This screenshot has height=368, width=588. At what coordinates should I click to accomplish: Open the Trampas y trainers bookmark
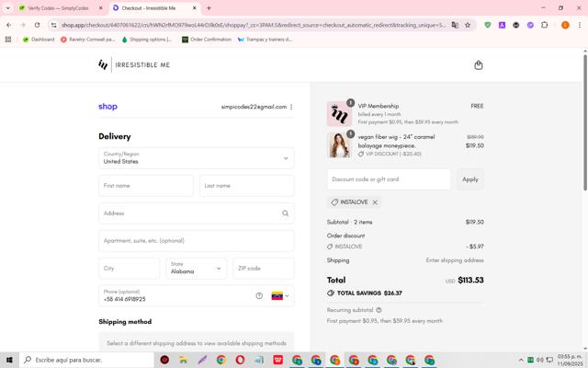[265, 40]
